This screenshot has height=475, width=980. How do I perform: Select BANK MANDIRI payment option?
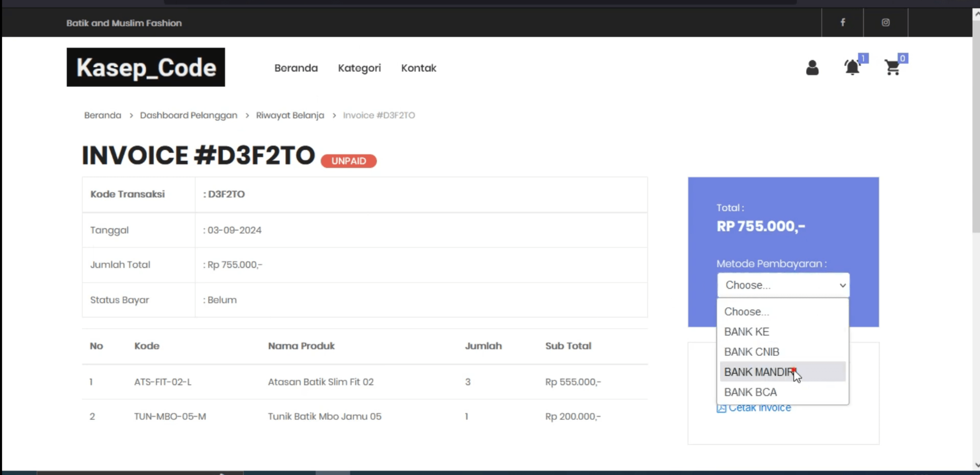[783, 372]
